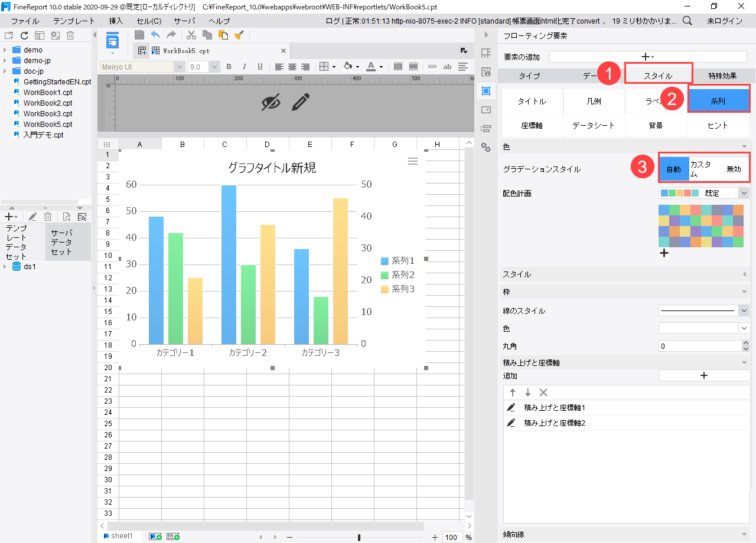Open the cell element panel icon

tap(486, 53)
